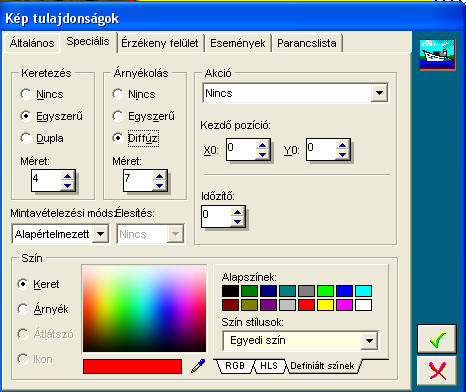Pick the maroon basic swatch
Image resolution: width=466 pixels, height=392 pixels.
pos(230,305)
